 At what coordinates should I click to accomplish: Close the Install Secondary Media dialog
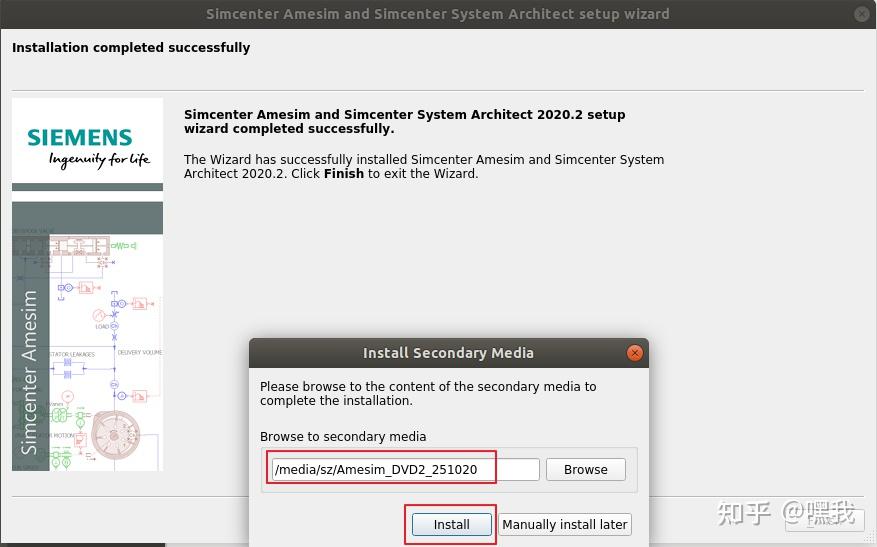click(634, 353)
